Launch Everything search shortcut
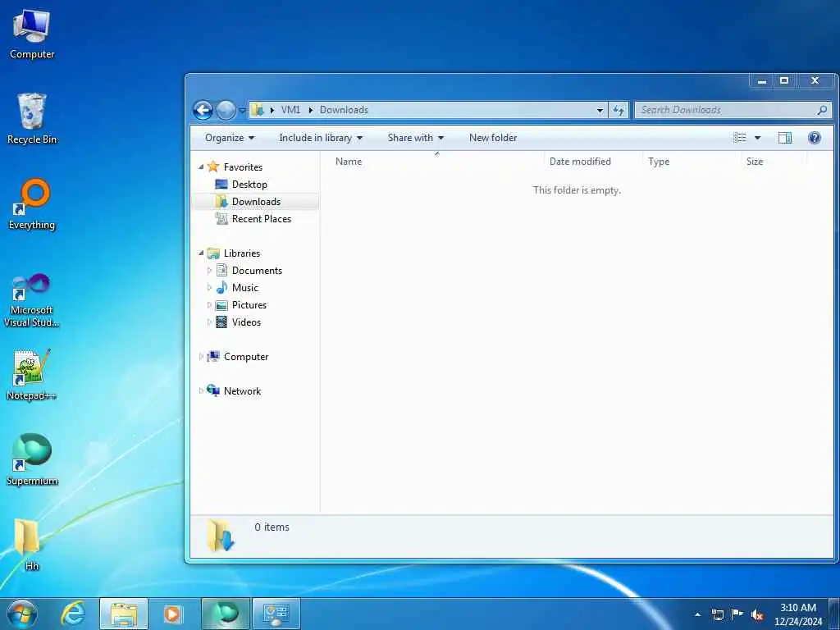The width and height of the screenshot is (840, 630). (32, 203)
